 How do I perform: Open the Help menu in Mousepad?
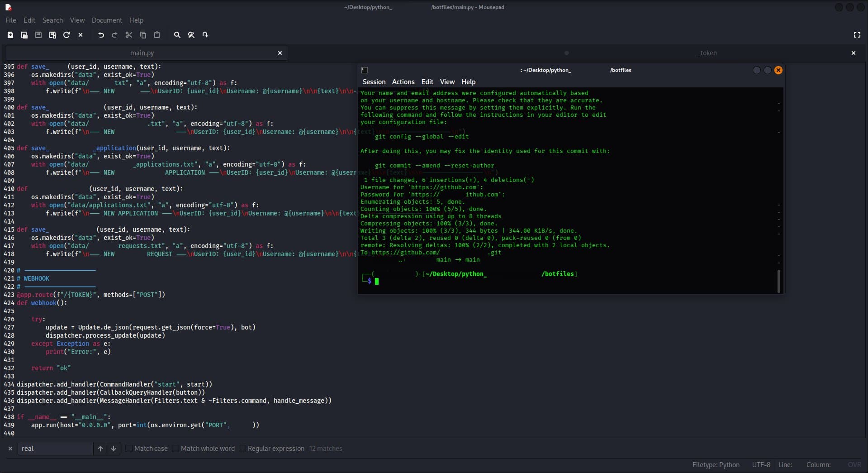coord(136,20)
